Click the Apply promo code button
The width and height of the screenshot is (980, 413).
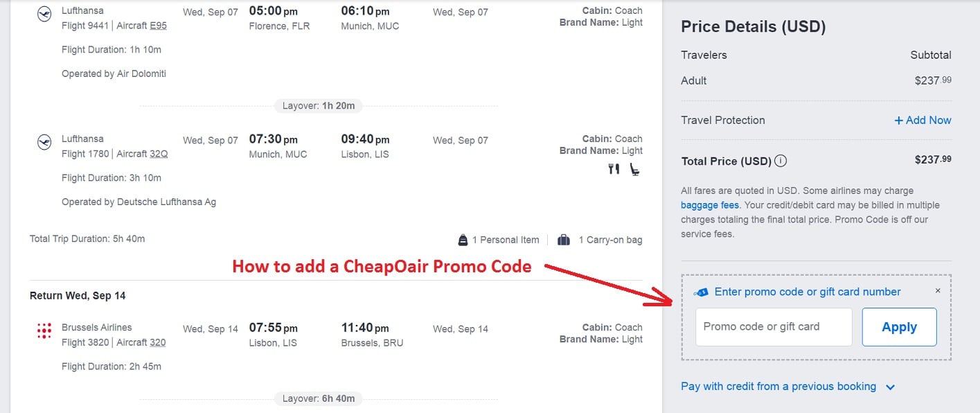pyautogui.click(x=899, y=326)
